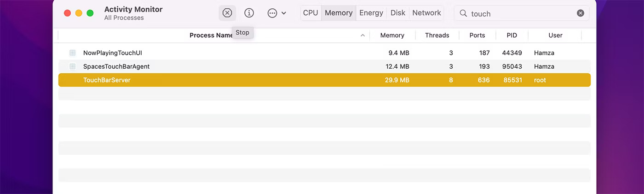Sort by Process Name column
Image resolution: width=644 pixels, height=194 pixels.
pyautogui.click(x=212, y=35)
